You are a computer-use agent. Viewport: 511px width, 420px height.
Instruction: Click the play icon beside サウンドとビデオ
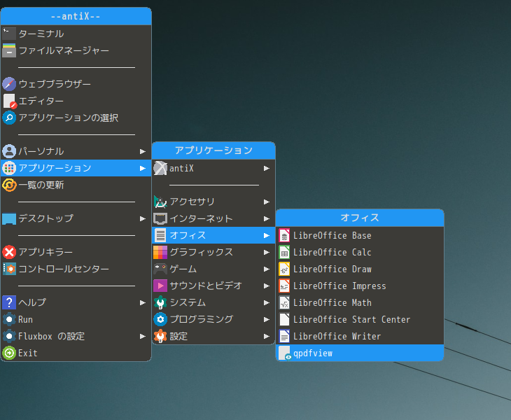160,286
